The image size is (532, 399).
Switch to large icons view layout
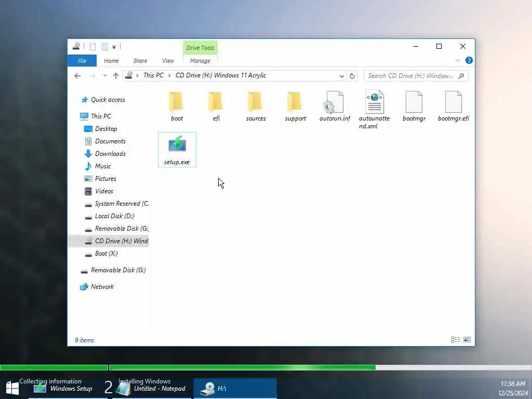[x=467, y=340]
